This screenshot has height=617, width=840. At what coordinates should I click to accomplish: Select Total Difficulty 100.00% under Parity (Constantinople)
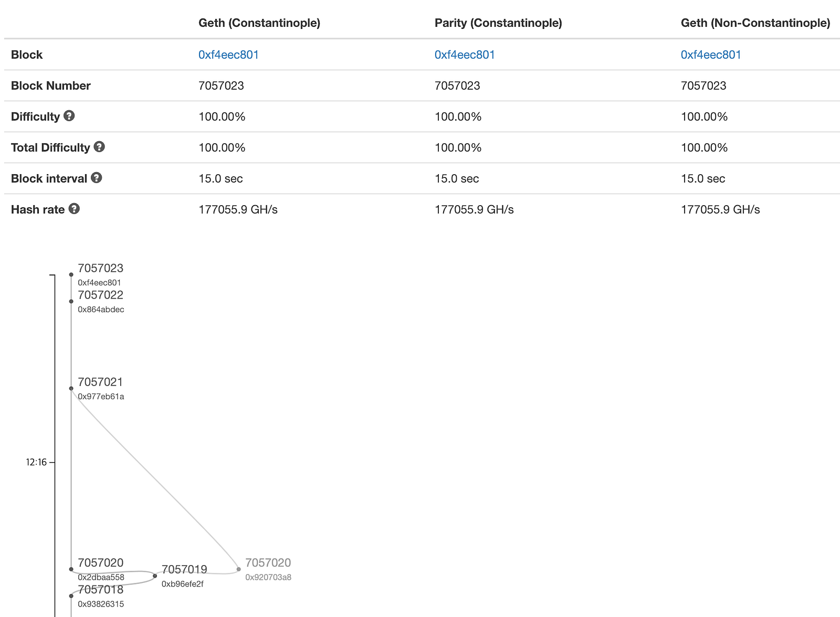pyautogui.click(x=458, y=147)
